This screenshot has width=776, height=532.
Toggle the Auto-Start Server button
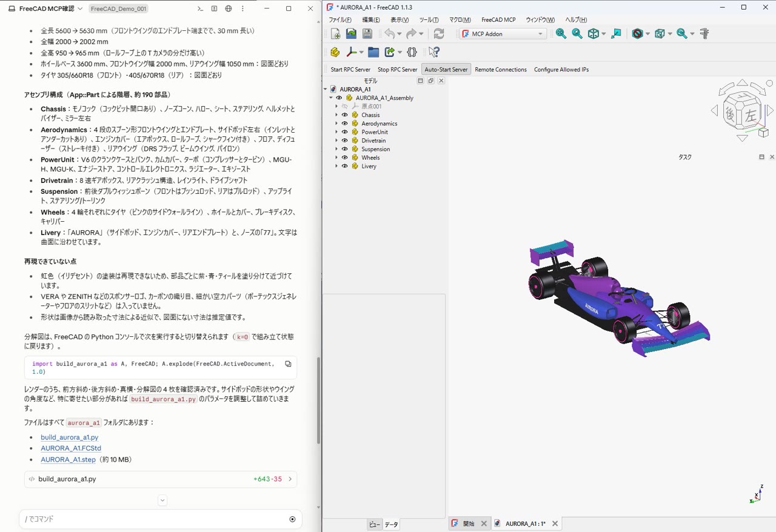446,69
